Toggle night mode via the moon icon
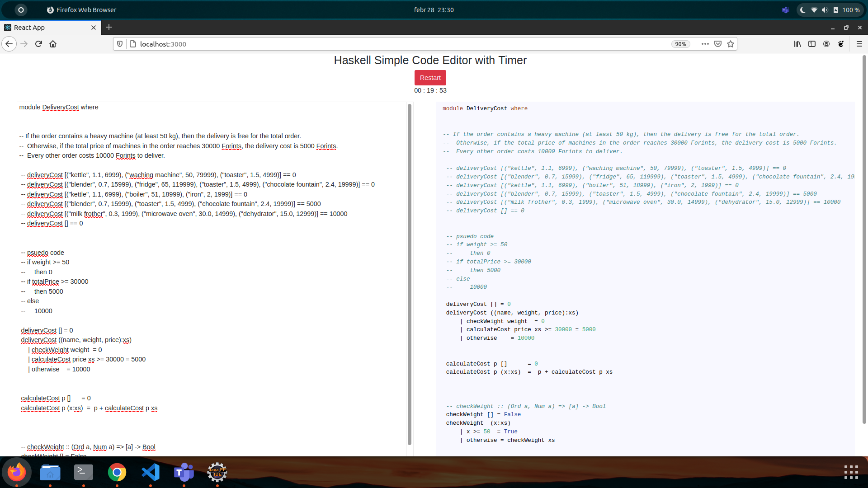 (802, 9)
